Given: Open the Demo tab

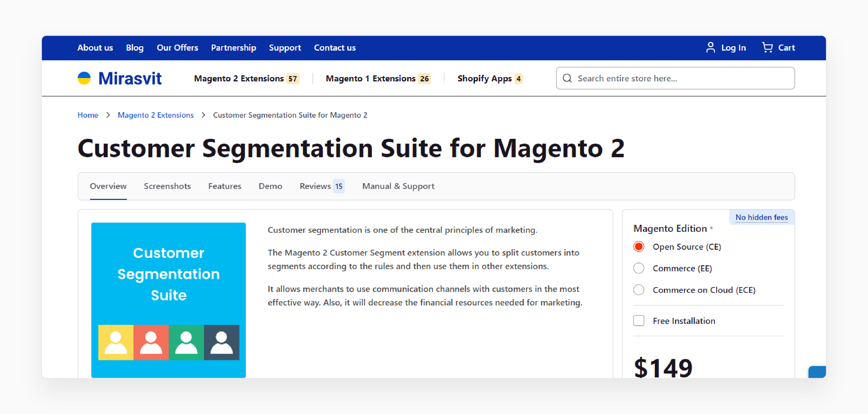Looking at the screenshot, I should [270, 186].
